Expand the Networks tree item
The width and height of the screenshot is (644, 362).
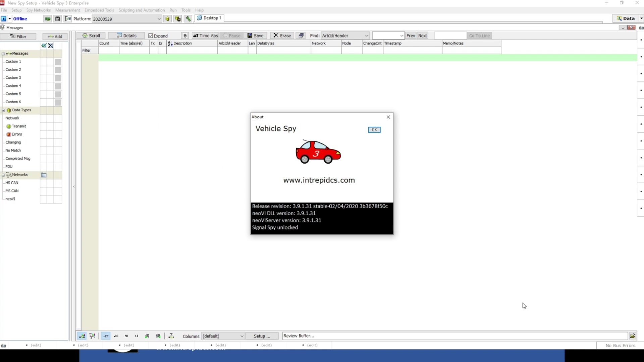pyautogui.click(x=4, y=174)
